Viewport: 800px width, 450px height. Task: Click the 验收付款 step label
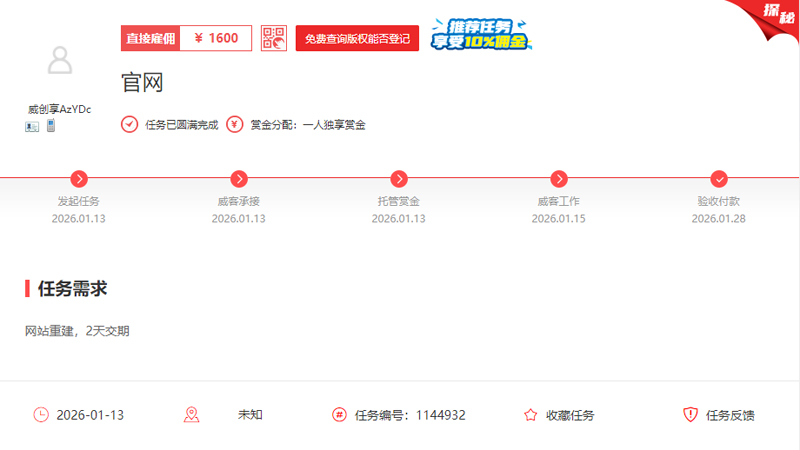tap(718, 202)
